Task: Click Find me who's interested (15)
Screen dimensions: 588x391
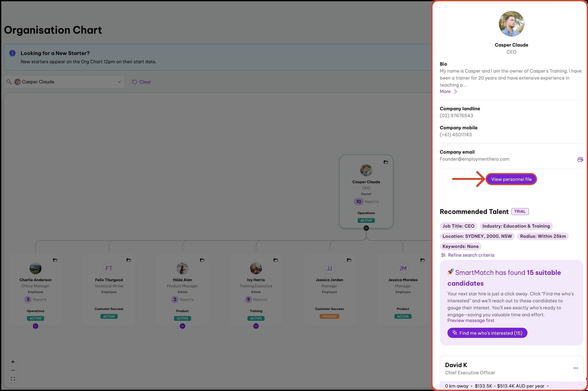Action: [487, 333]
